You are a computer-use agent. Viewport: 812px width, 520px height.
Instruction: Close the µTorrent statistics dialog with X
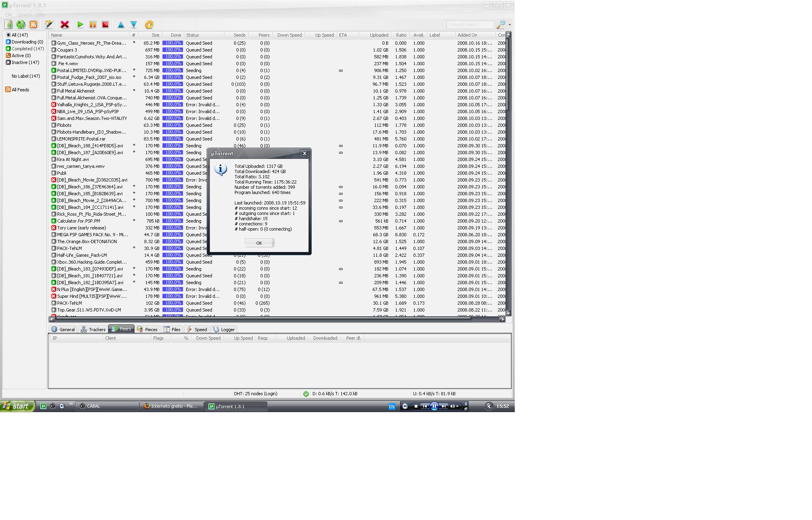coord(304,153)
